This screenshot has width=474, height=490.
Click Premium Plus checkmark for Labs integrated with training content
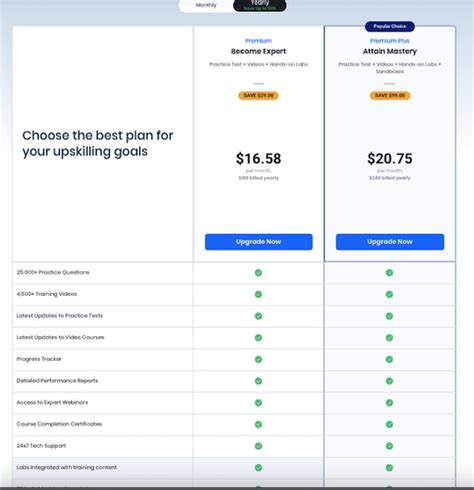(x=389, y=468)
